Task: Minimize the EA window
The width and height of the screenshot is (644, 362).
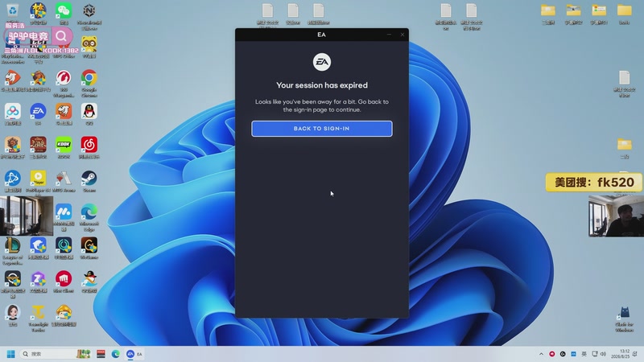Action: (389, 35)
